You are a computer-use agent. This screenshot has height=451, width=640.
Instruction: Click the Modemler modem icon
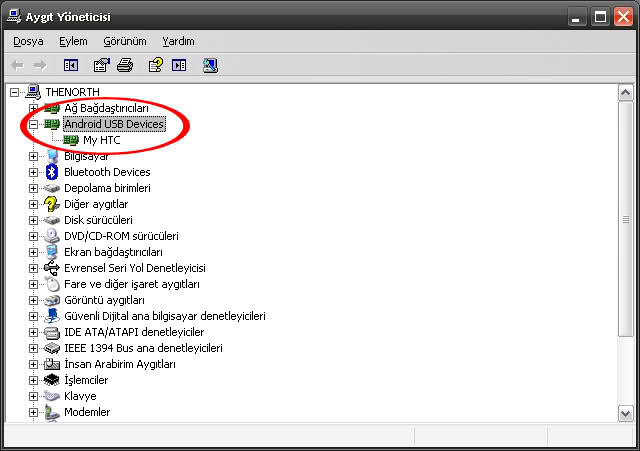tap(52, 412)
